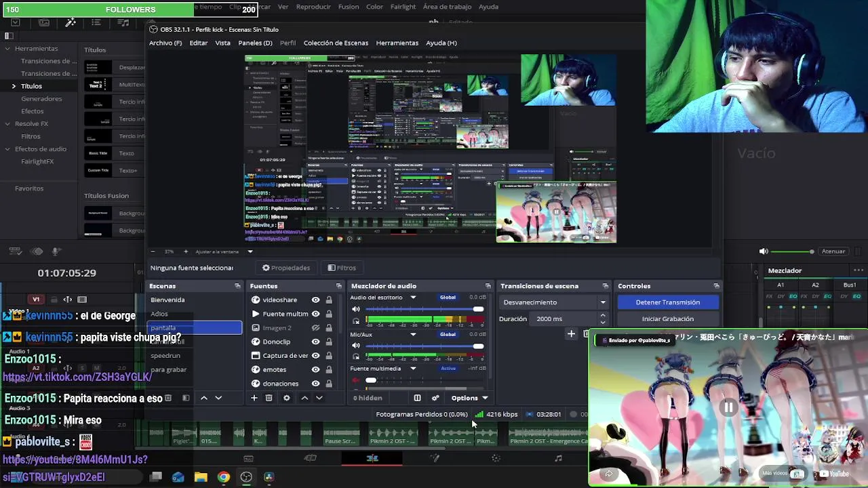Open the Archivo (F) menu

(165, 43)
